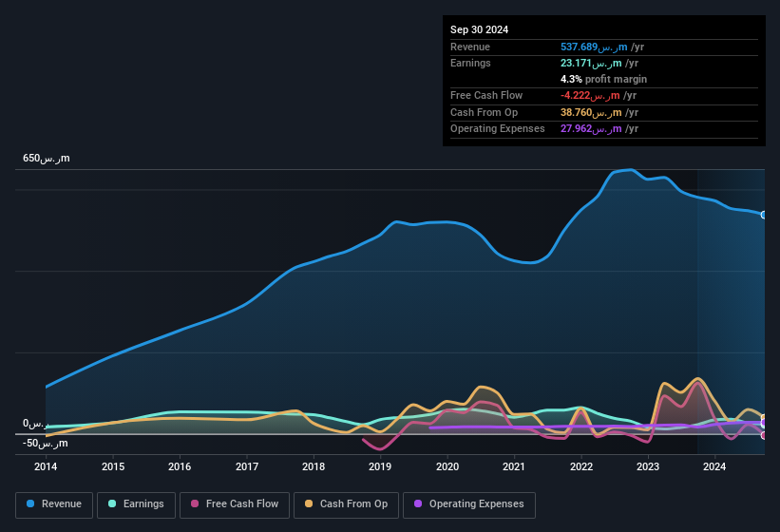Select the 2020 label on the time axis

pos(447,466)
